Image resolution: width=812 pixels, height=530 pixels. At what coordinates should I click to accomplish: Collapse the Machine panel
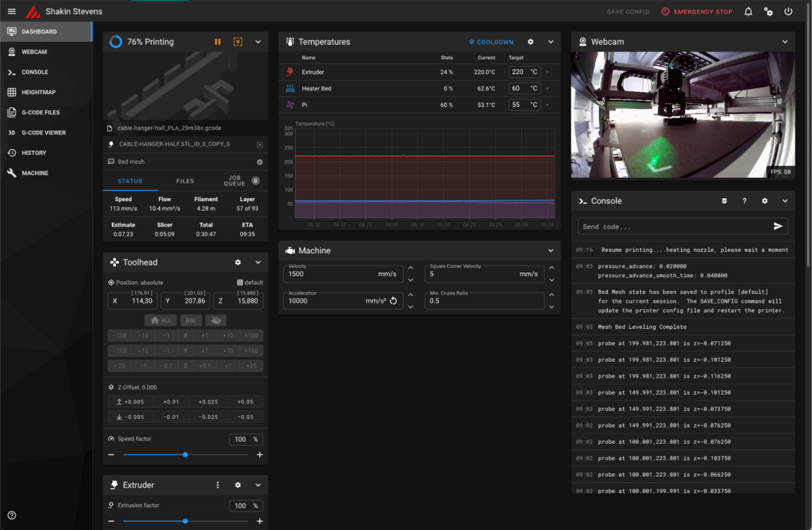[551, 251]
